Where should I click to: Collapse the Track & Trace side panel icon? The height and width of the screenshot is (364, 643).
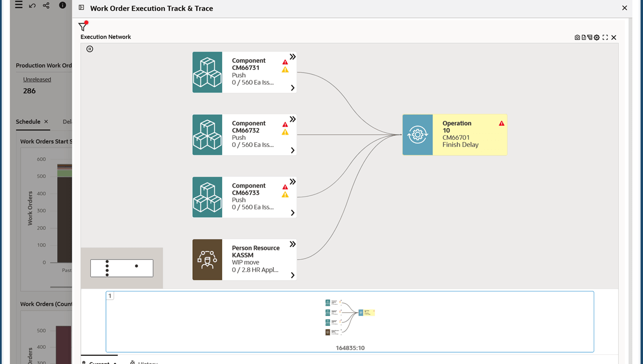(81, 8)
